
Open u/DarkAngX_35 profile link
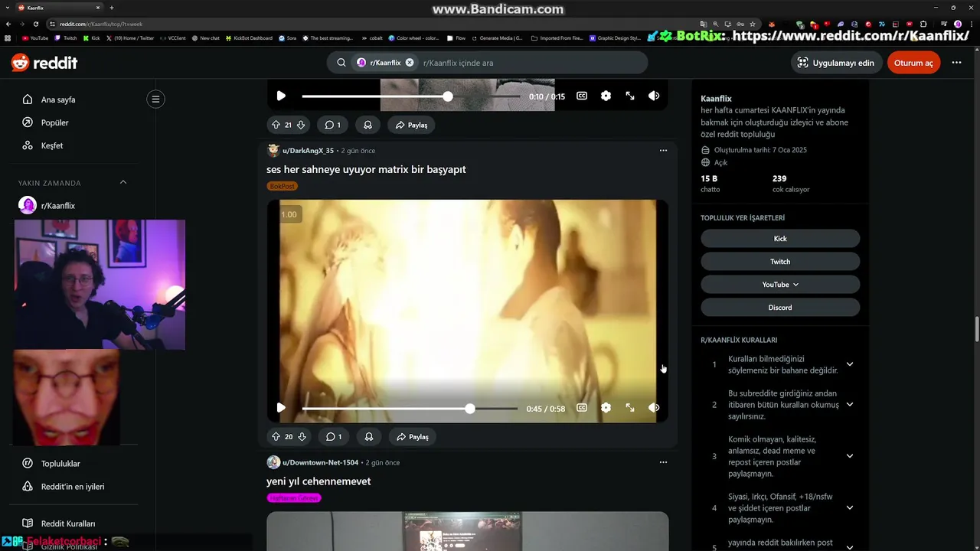[x=308, y=151]
